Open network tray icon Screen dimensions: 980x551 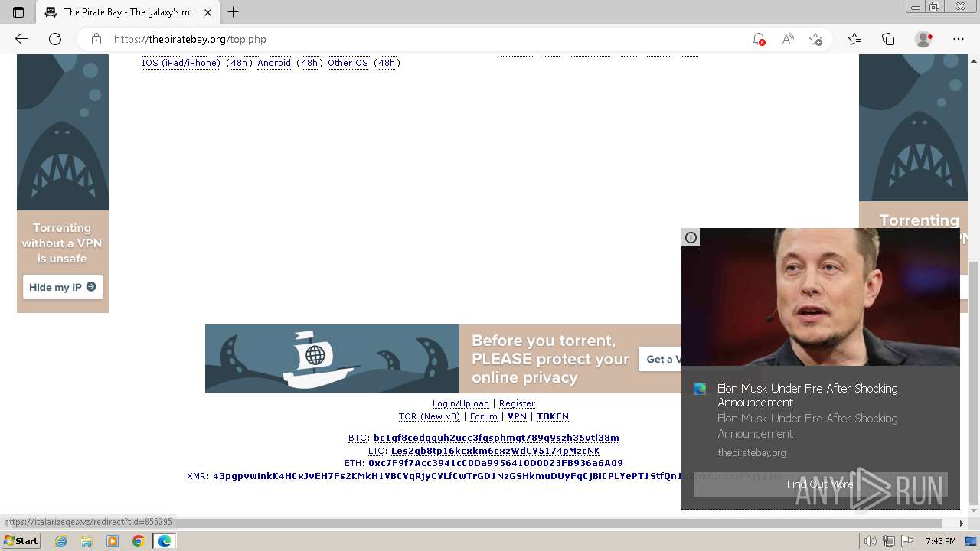coord(889,541)
